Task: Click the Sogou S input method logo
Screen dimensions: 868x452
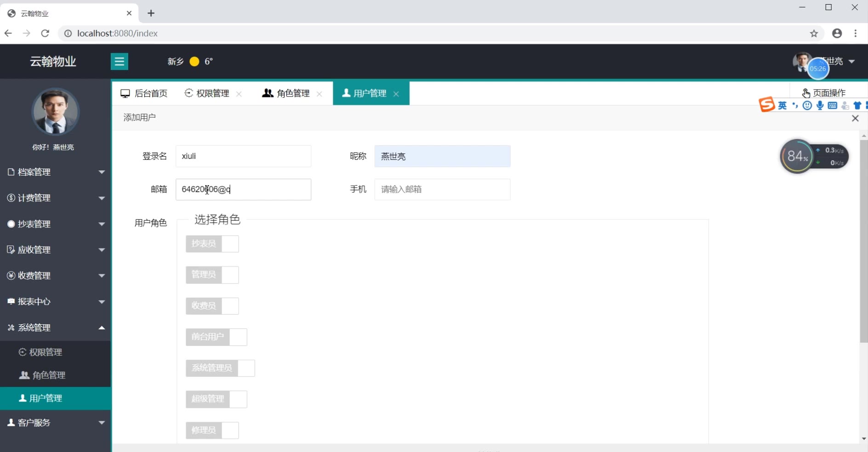Action: tap(766, 105)
